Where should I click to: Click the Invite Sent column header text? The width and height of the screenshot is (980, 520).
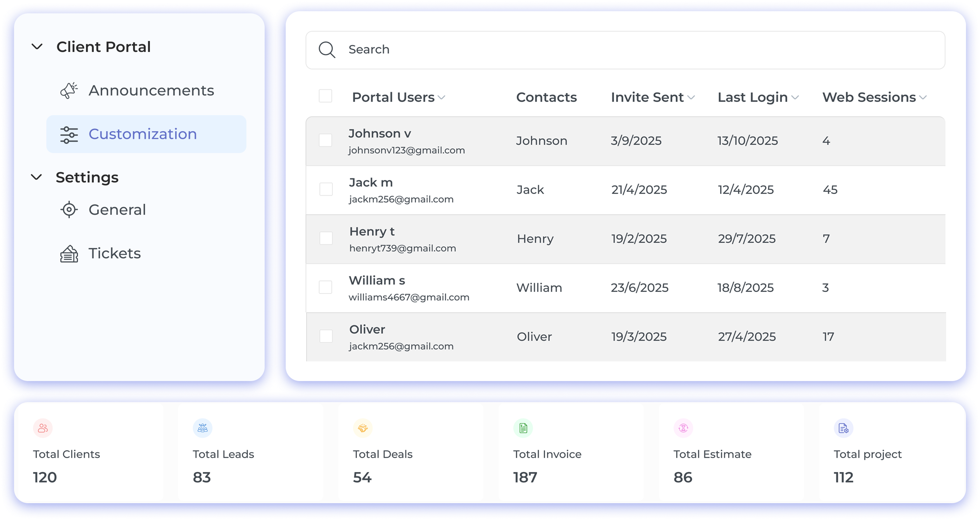647,97
